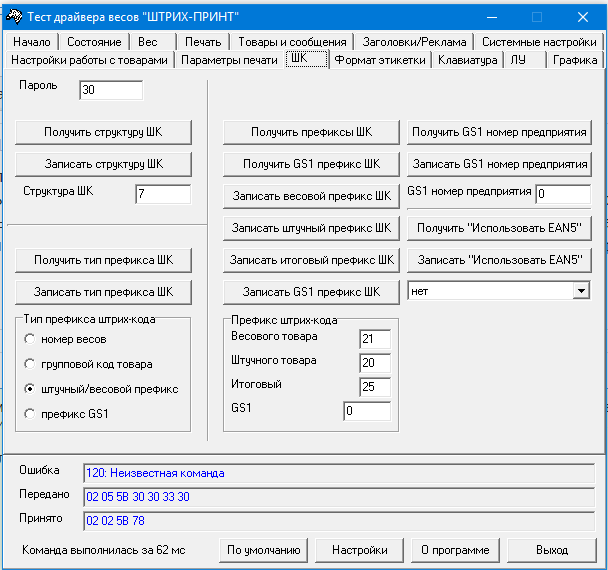Click 'Записать GS1 префикс ШК' button

(x=311, y=292)
